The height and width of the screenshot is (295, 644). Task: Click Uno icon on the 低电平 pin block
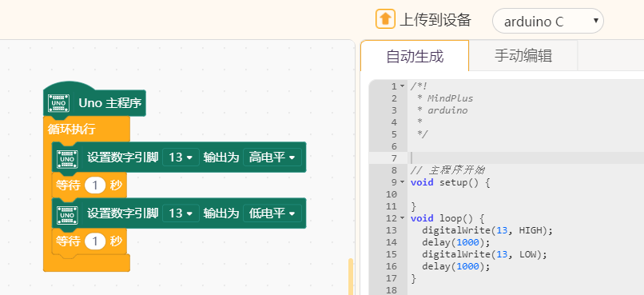click(67, 215)
